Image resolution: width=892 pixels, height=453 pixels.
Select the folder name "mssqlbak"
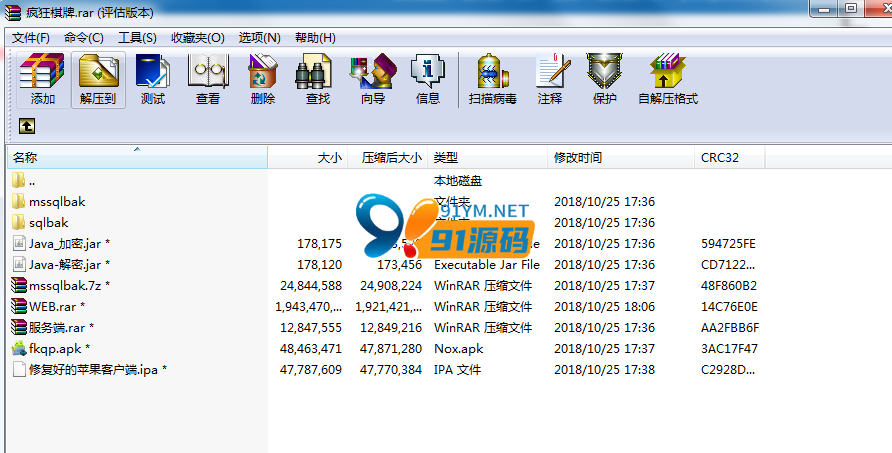point(57,201)
